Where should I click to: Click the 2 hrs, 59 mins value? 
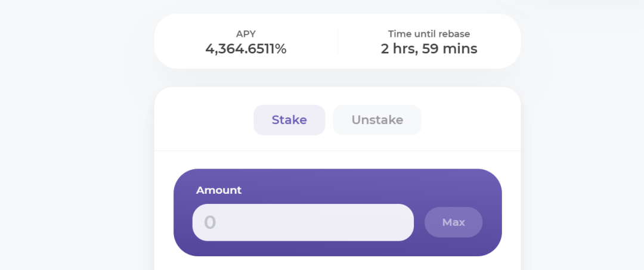[x=429, y=49]
